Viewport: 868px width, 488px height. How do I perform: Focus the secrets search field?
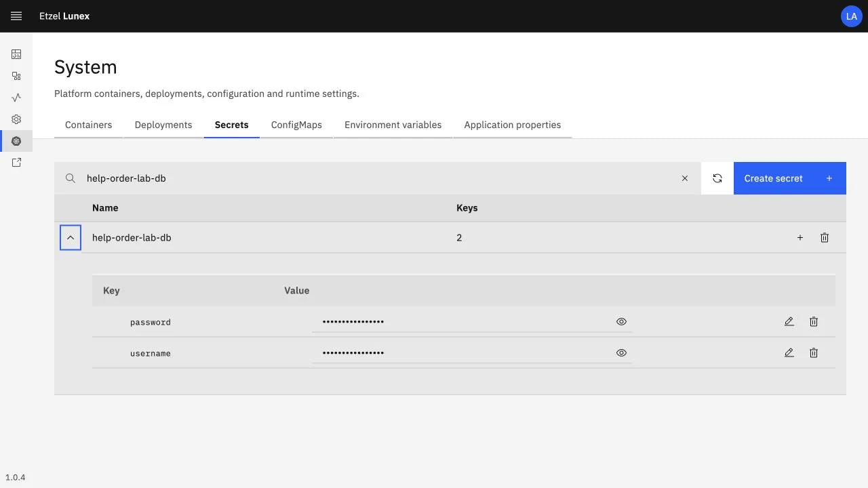[378, 178]
